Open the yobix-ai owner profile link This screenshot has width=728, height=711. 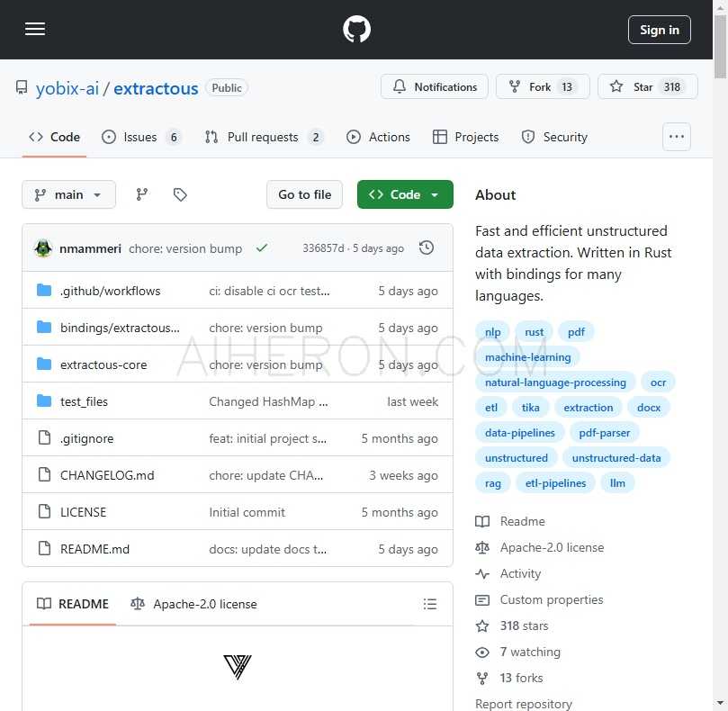point(67,88)
